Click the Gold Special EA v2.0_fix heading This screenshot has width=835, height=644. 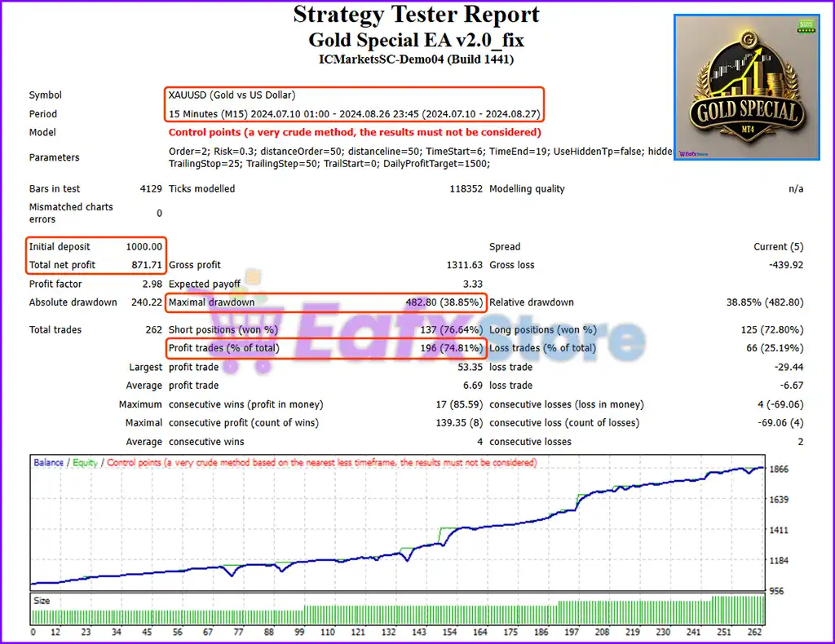pyautogui.click(x=417, y=40)
